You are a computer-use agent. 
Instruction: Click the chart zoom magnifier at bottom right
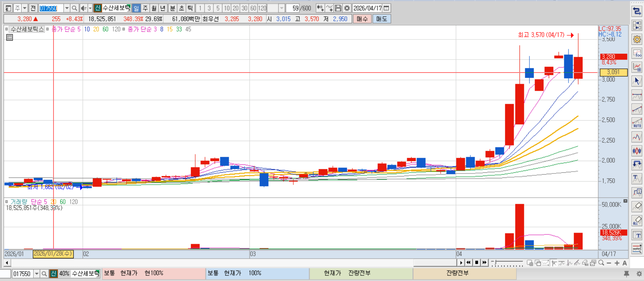[601, 263]
